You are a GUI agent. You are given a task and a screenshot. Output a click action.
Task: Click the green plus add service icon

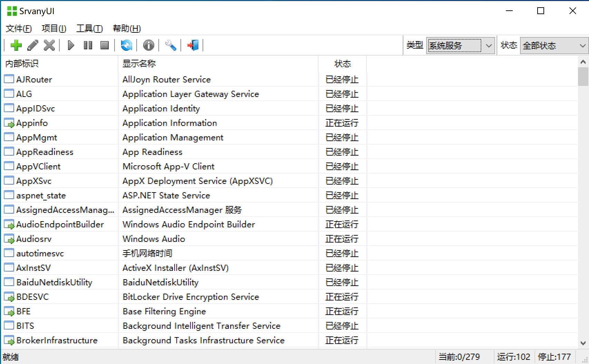click(16, 45)
